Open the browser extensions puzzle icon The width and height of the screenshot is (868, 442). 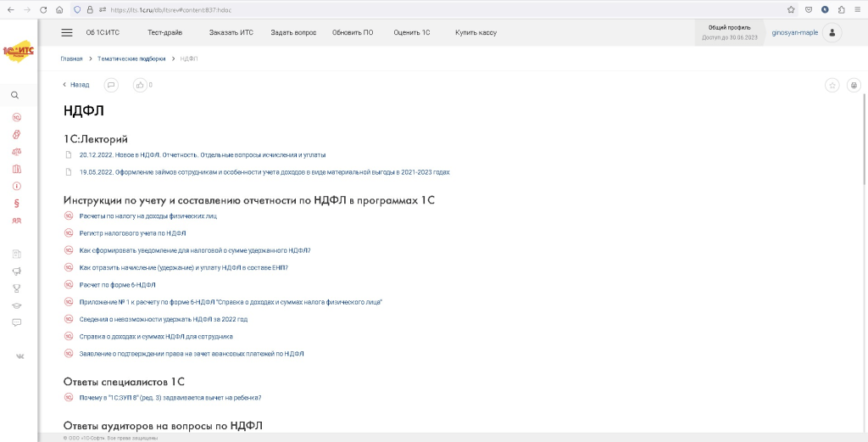[x=842, y=9]
